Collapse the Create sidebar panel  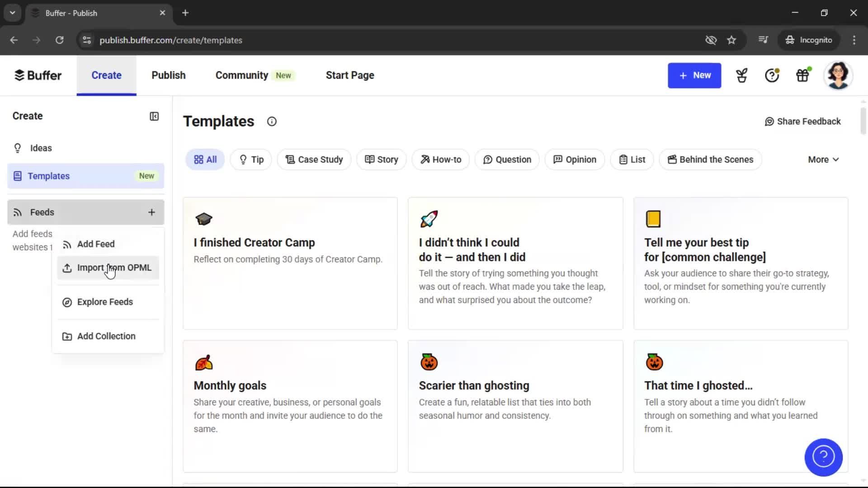point(154,116)
